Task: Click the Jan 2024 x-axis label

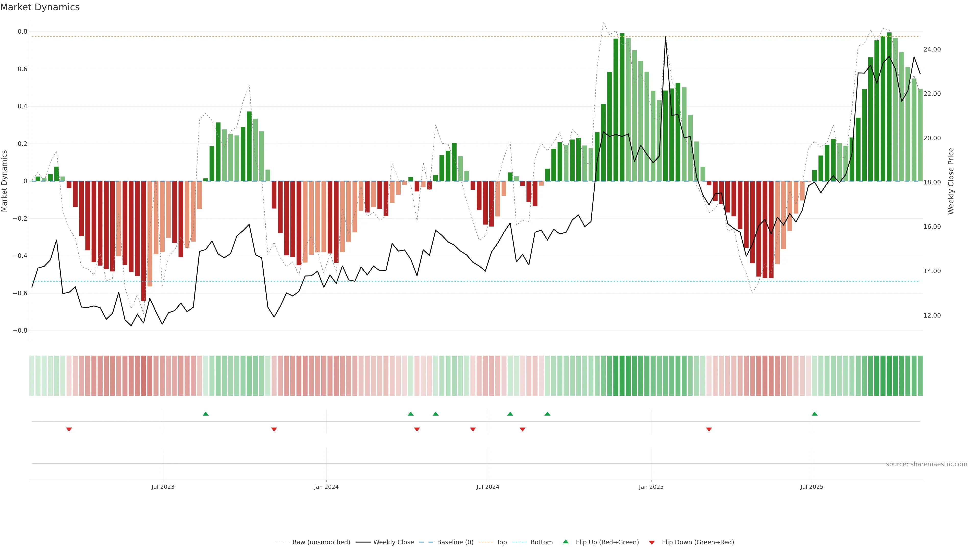Action: pyautogui.click(x=326, y=487)
